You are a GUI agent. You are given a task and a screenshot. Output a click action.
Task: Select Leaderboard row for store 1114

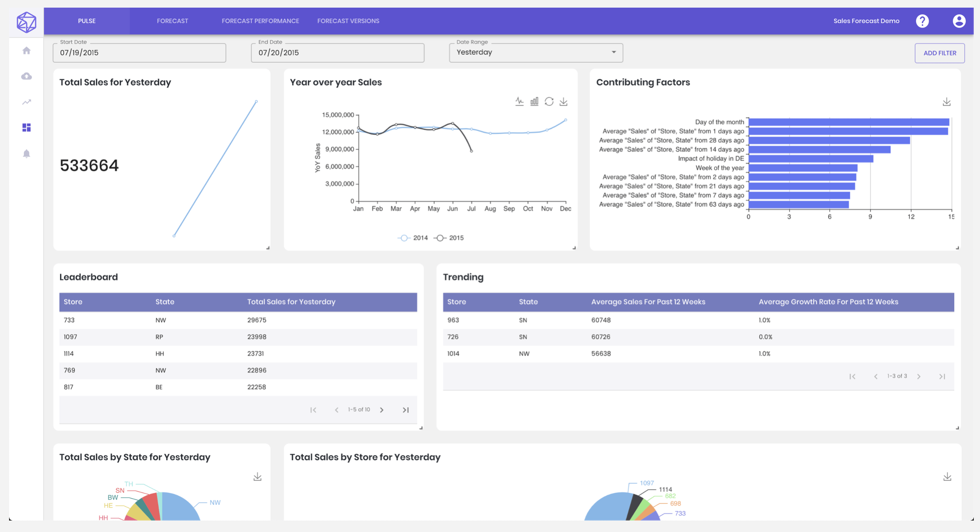point(238,354)
